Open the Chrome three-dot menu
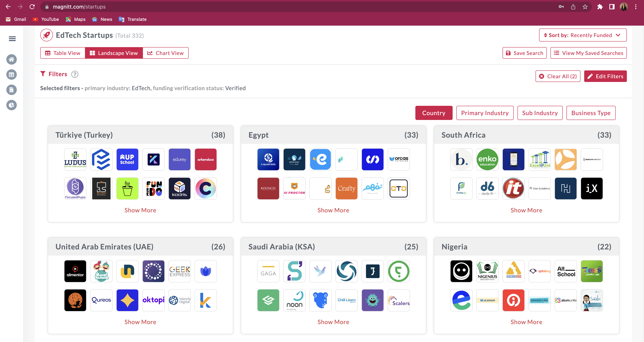 (636, 7)
